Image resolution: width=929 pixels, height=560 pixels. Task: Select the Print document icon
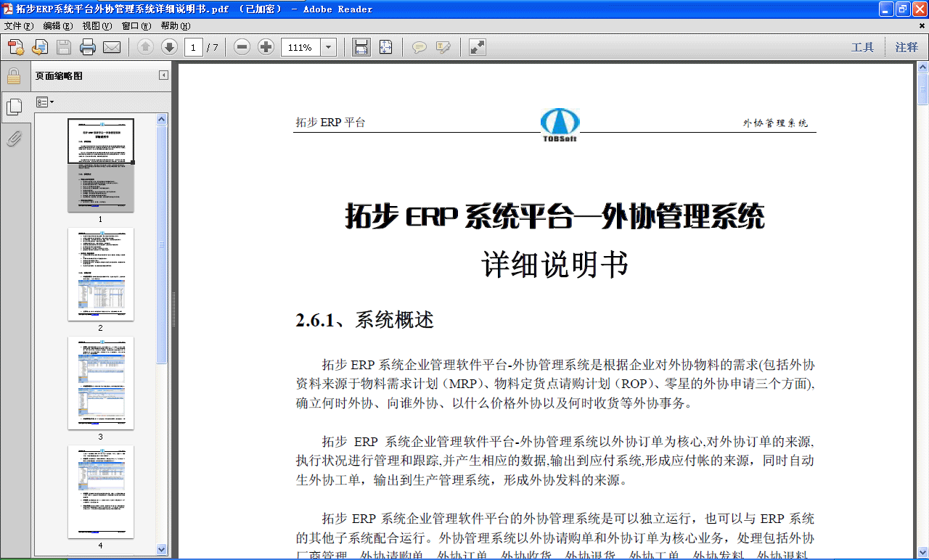pyautogui.click(x=86, y=46)
